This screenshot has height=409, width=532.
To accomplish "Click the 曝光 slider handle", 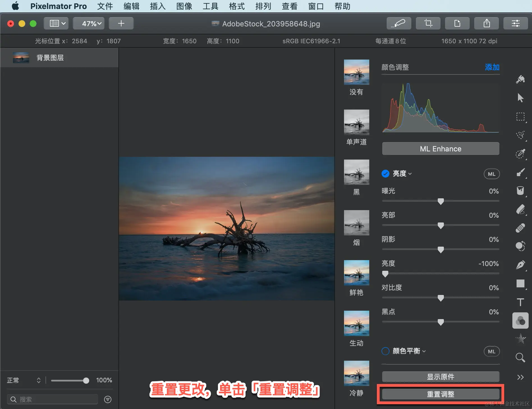I will coord(441,201).
